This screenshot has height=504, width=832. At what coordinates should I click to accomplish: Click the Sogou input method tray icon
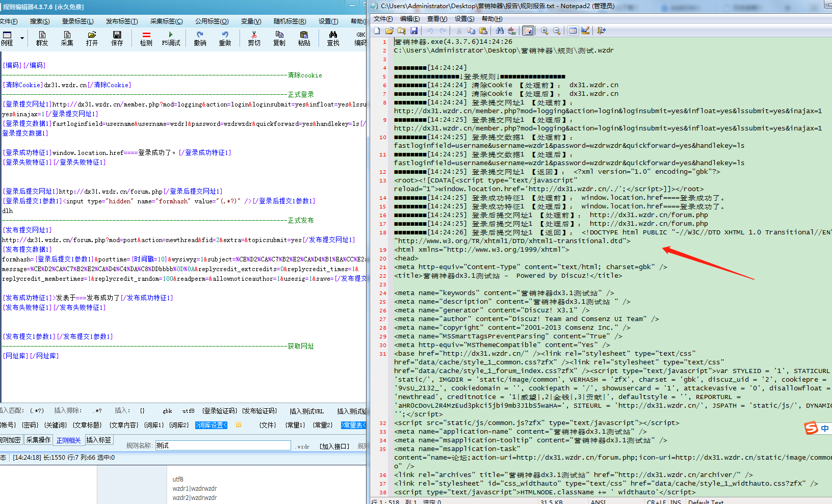[811, 428]
